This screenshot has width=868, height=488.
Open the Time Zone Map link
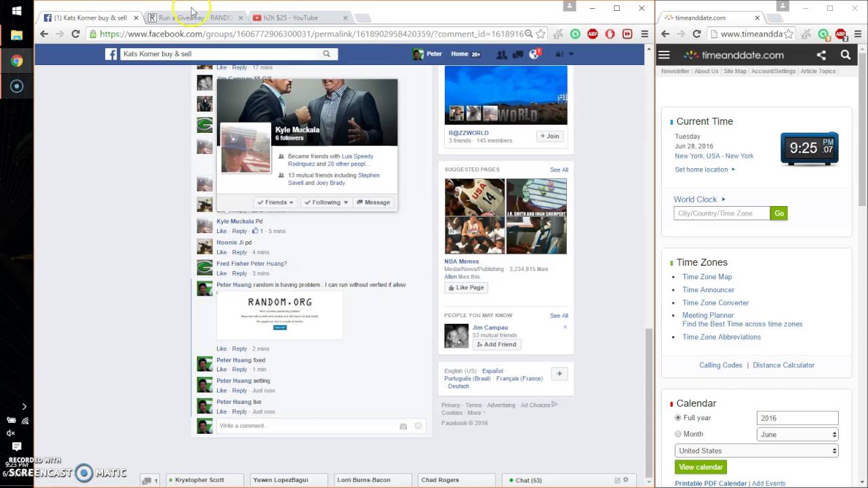[707, 277]
